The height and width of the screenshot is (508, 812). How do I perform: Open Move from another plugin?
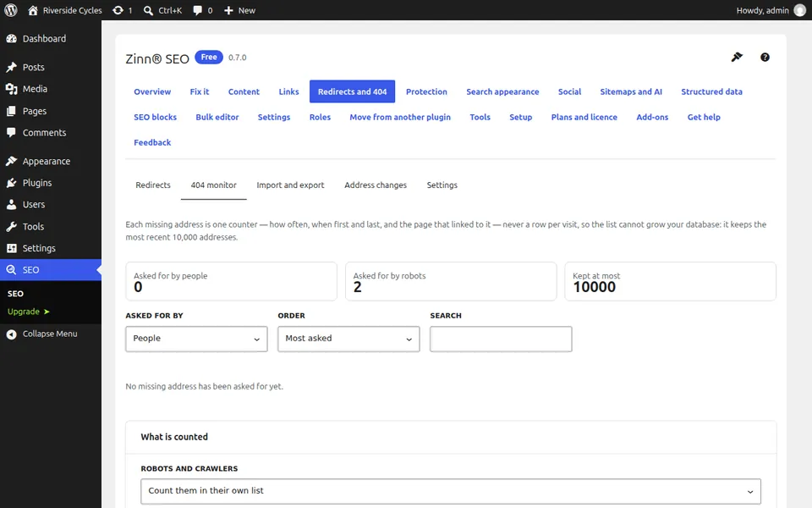400,117
